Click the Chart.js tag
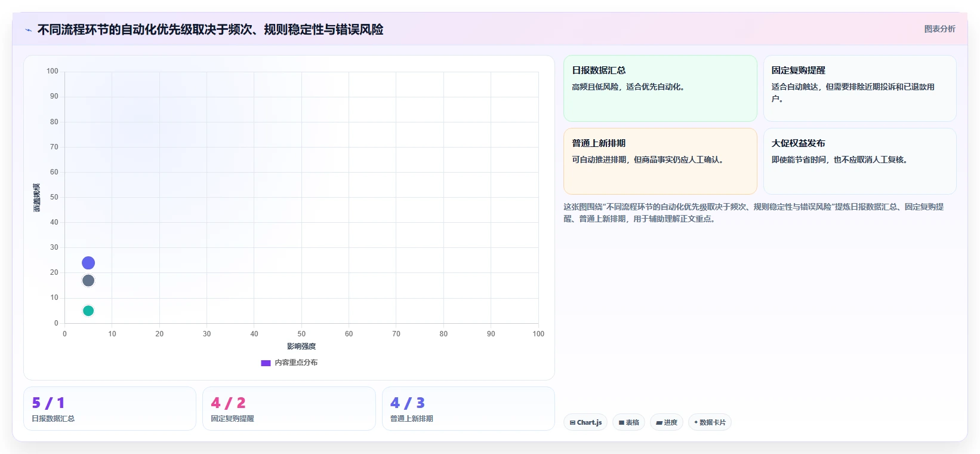Viewport: 980px width, 454px height. point(585,422)
